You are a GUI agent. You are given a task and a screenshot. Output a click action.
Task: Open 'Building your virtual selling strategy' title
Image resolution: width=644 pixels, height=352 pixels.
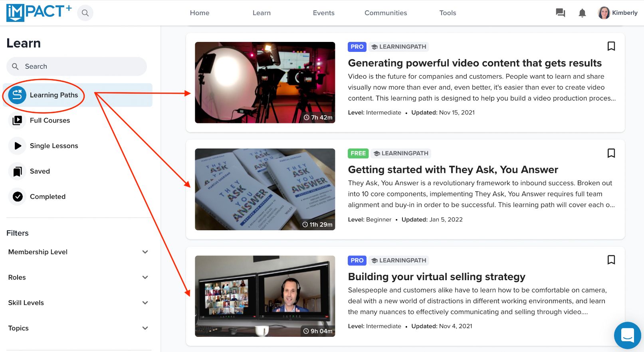(x=436, y=277)
